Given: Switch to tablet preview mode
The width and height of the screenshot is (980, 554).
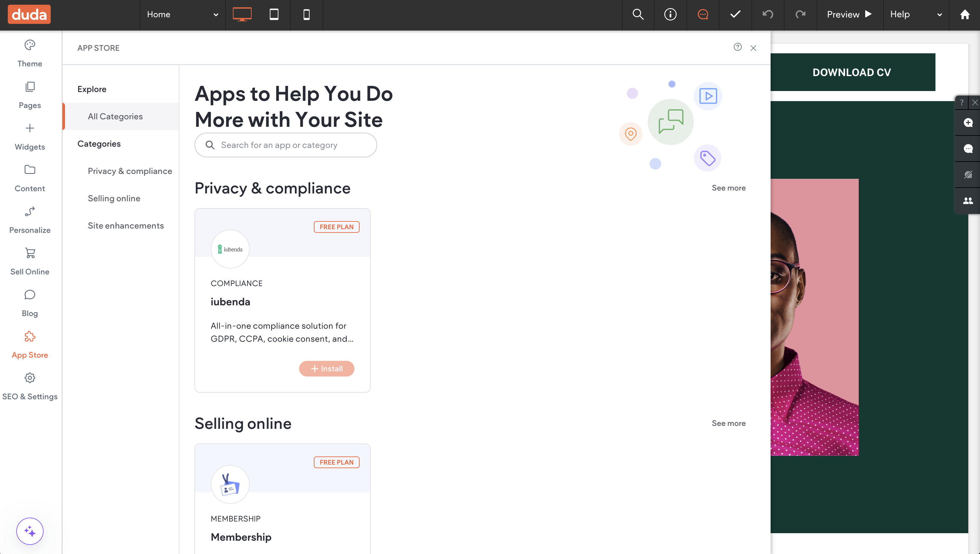Looking at the screenshot, I should (x=273, y=14).
